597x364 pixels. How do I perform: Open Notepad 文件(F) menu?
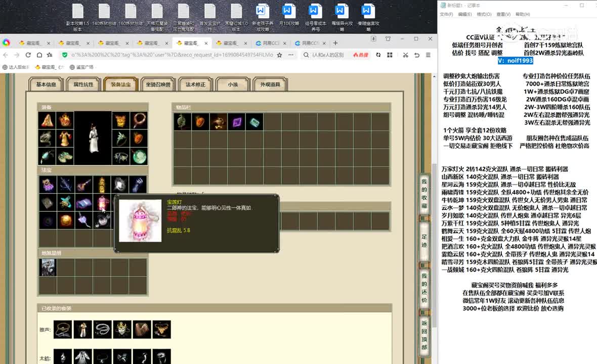[446, 14]
